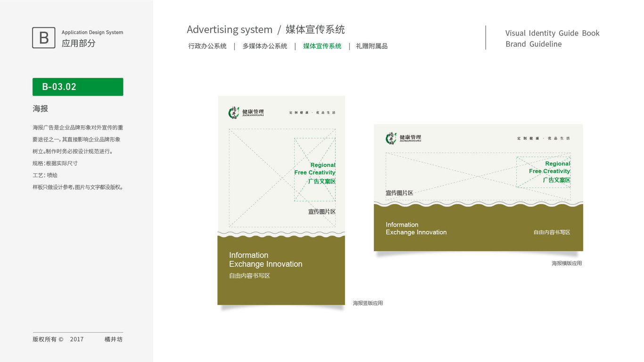
Task: Click the 版权所有 © 2017 footer
Action: (x=58, y=339)
